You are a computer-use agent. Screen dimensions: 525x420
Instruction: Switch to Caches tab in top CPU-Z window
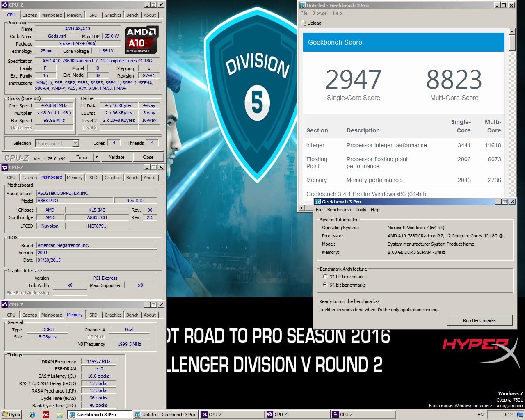29,15
